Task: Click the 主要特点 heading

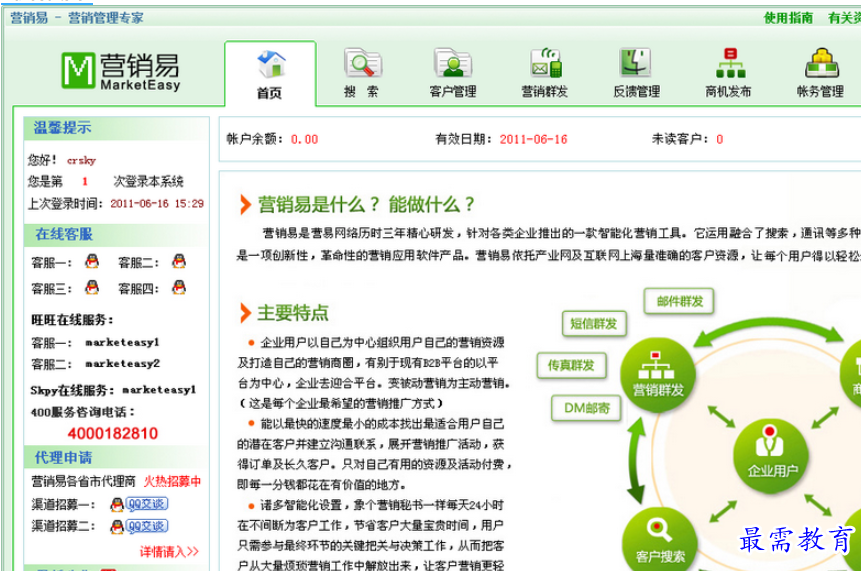Action: point(293,313)
